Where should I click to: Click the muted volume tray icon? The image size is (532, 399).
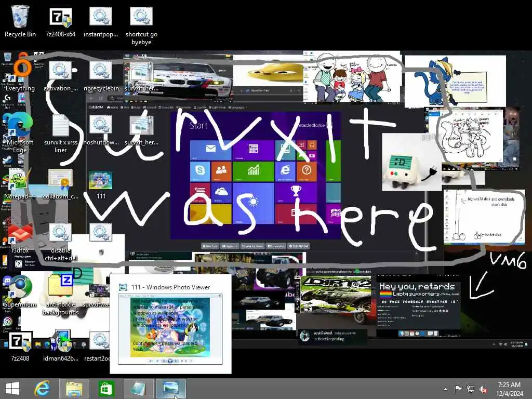coord(483,389)
